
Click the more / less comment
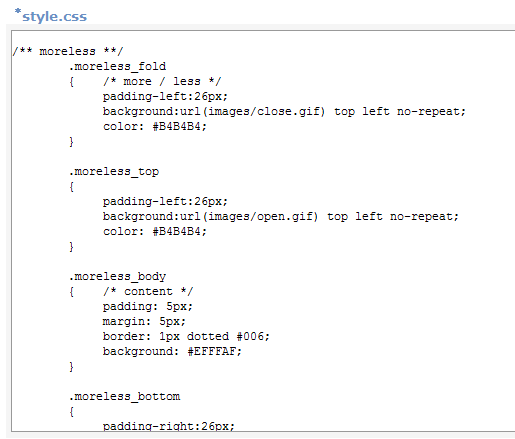[x=162, y=81]
